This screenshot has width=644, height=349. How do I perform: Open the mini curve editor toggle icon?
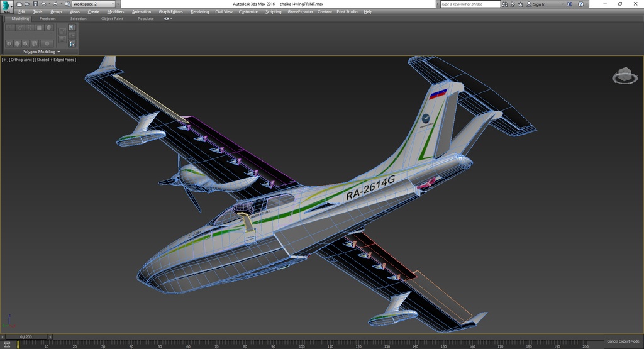pyautogui.click(x=7, y=345)
